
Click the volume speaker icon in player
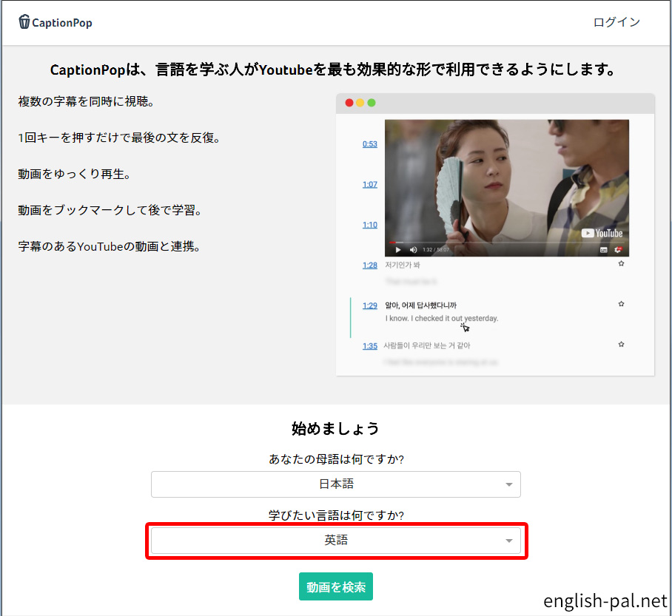pos(413,250)
